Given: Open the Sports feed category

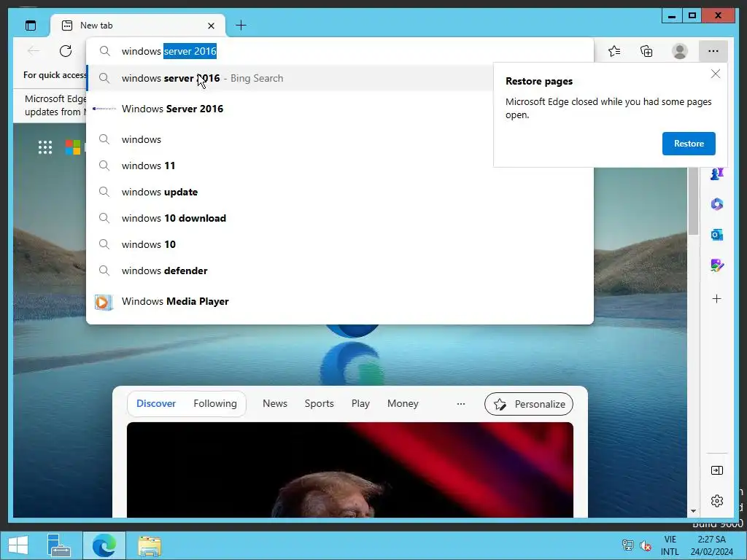Looking at the screenshot, I should coord(320,403).
